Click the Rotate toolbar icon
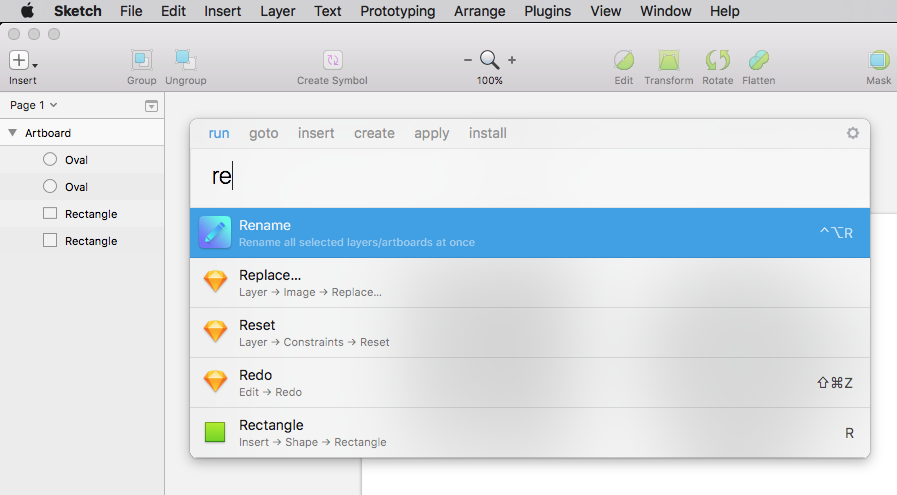The image size is (897, 495). click(717, 60)
